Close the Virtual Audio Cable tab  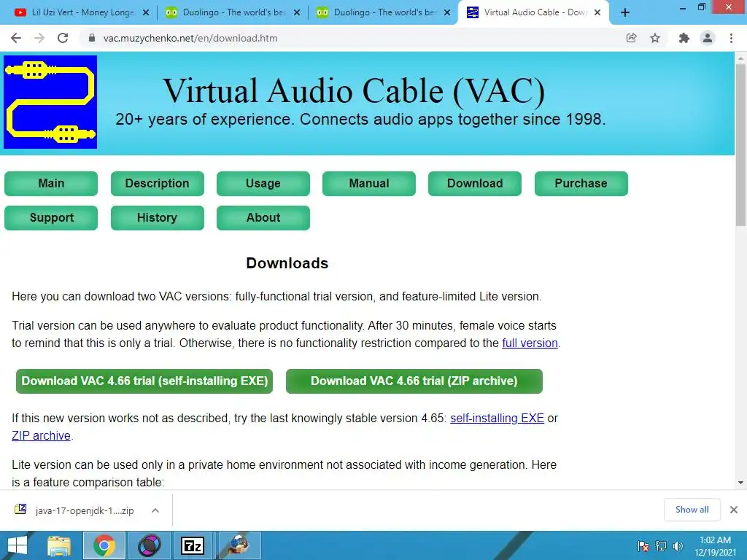[x=597, y=13]
